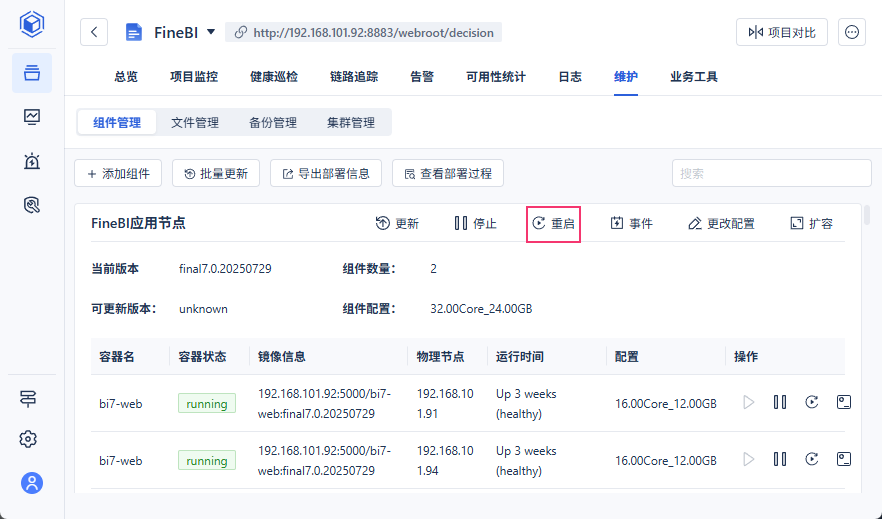This screenshot has width=882, height=519.
Task: Click 重启 for FineBI应用节点
Action: (553, 224)
